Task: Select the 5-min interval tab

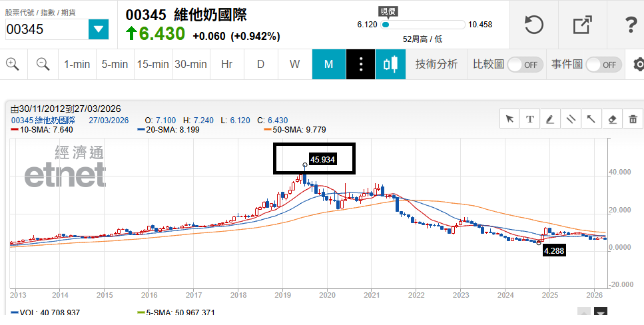Action: [x=115, y=65]
